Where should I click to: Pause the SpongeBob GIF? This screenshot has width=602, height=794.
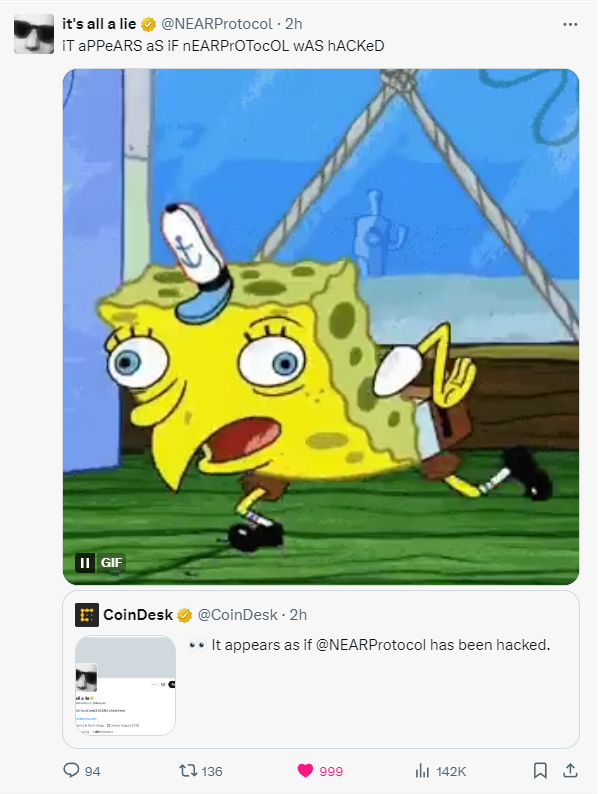(85, 563)
